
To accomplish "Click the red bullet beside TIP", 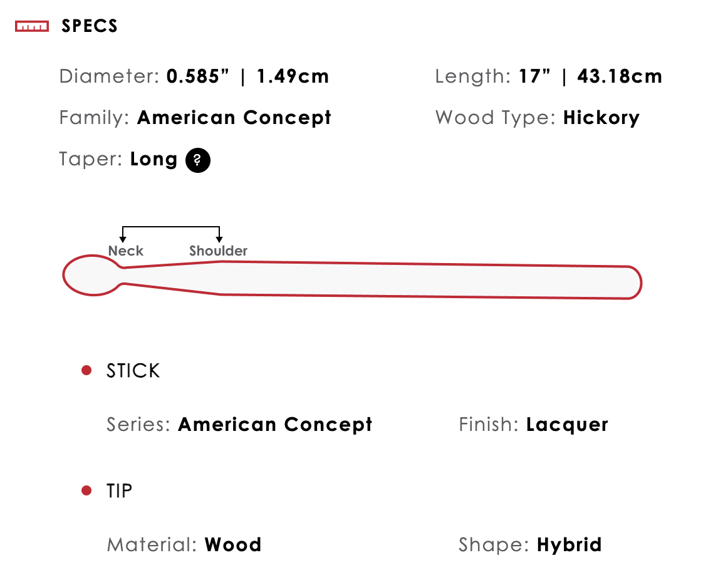I will pos(87,490).
